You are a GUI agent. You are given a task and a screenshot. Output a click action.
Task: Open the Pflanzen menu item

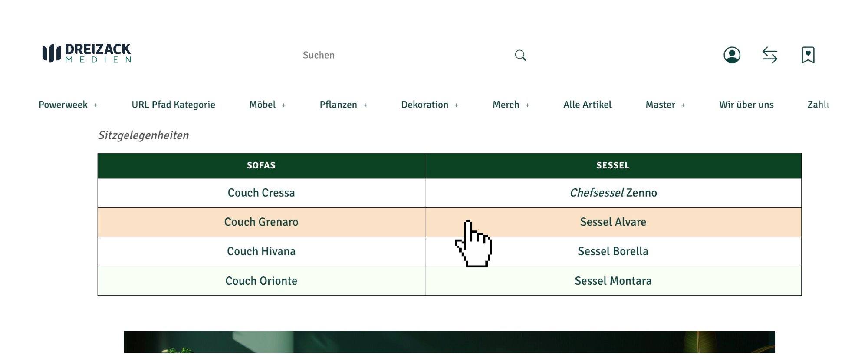pyautogui.click(x=338, y=105)
